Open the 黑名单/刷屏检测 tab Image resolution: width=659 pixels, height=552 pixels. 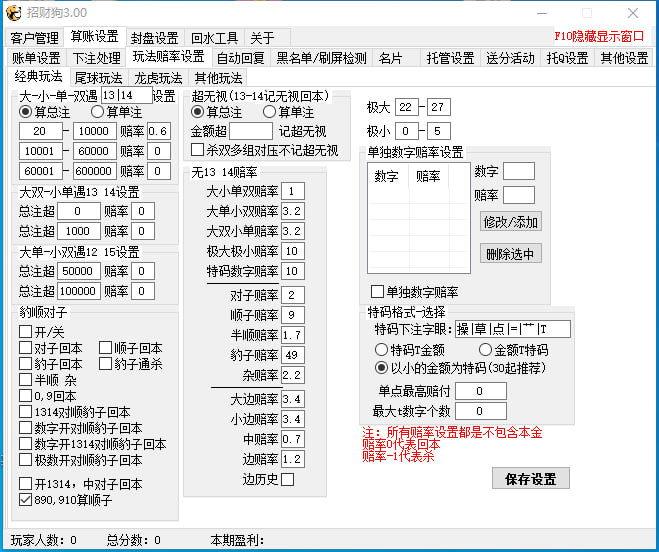pyautogui.click(x=322, y=58)
